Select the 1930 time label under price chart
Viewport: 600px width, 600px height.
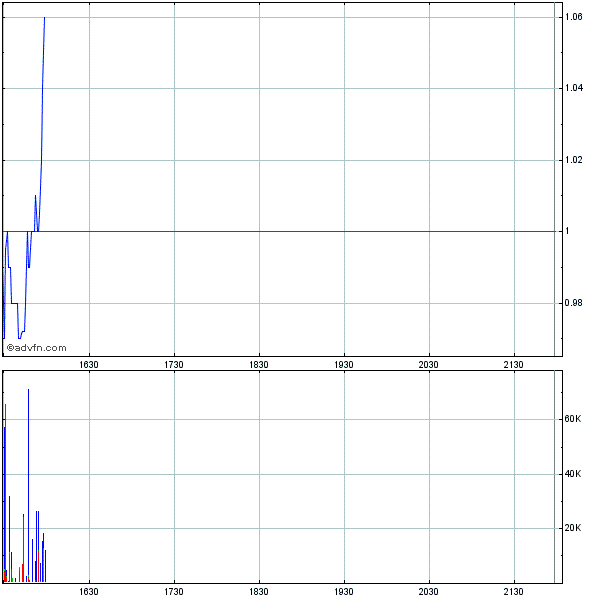(344, 365)
